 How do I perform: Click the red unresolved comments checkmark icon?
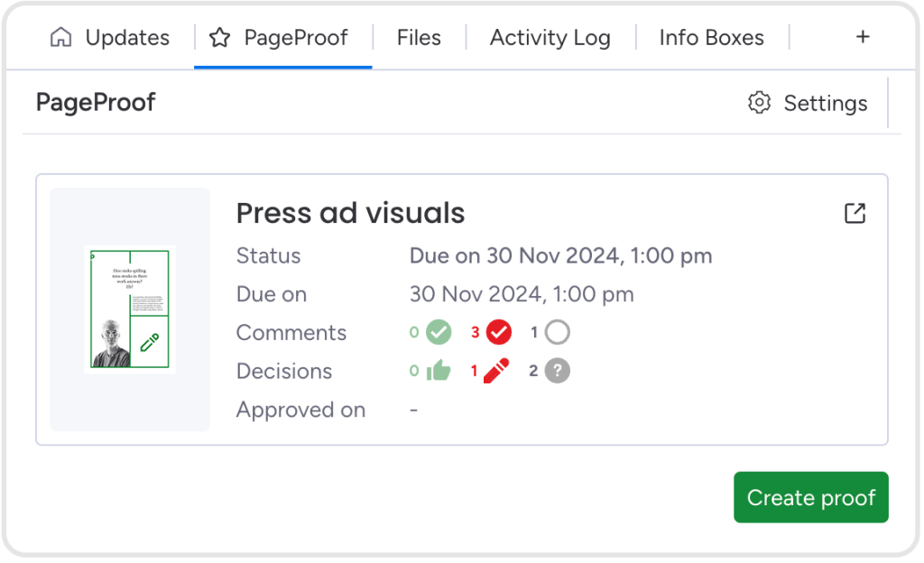point(499,333)
